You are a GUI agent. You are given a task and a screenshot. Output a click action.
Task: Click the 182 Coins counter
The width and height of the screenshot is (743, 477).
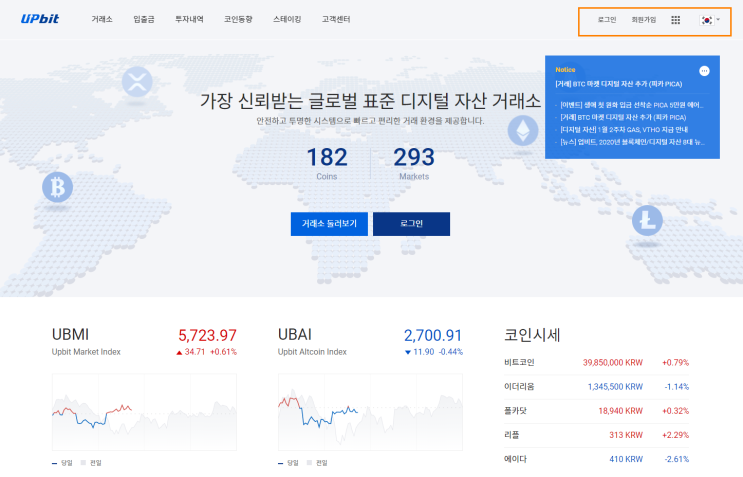coord(327,163)
